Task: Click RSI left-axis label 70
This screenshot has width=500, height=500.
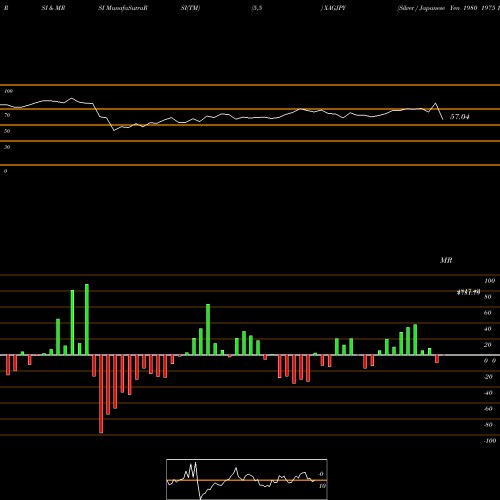Action: click(x=7, y=115)
